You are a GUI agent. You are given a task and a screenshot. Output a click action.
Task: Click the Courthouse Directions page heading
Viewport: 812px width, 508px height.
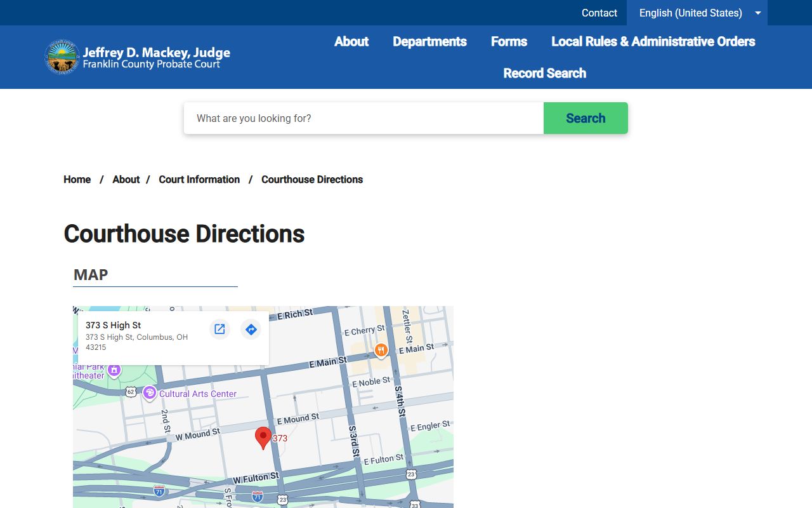[x=184, y=234]
